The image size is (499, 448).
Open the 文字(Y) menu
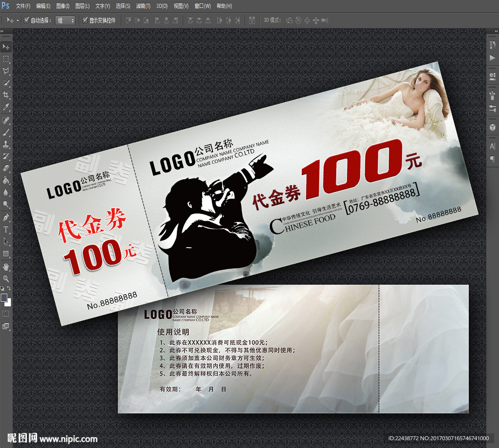point(102,6)
